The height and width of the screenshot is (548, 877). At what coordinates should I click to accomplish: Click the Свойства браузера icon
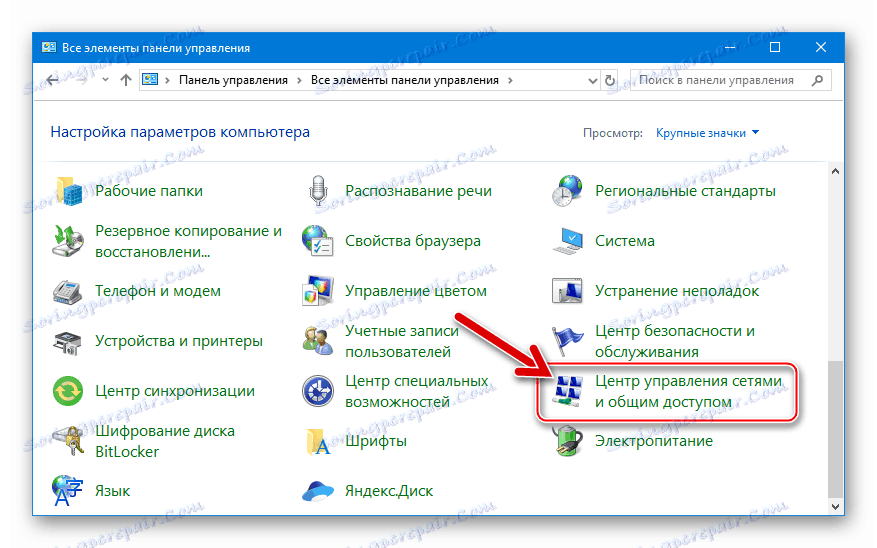pyautogui.click(x=318, y=241)
